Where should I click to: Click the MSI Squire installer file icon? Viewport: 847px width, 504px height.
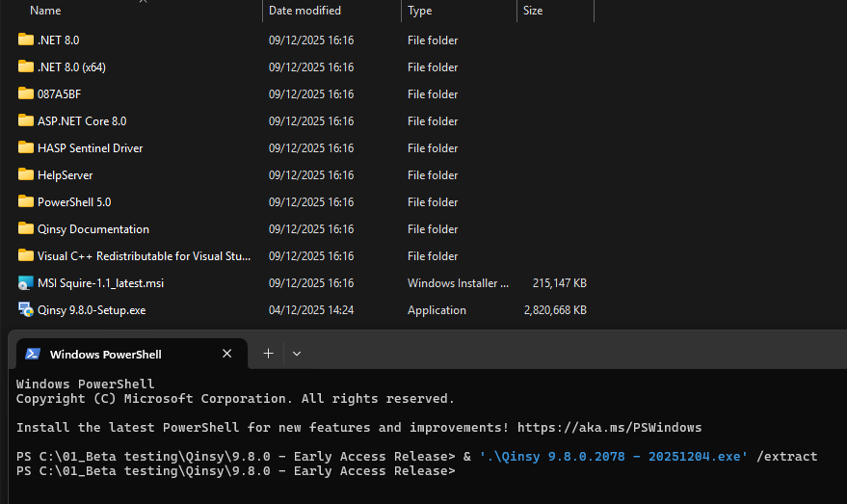point(26,283)
